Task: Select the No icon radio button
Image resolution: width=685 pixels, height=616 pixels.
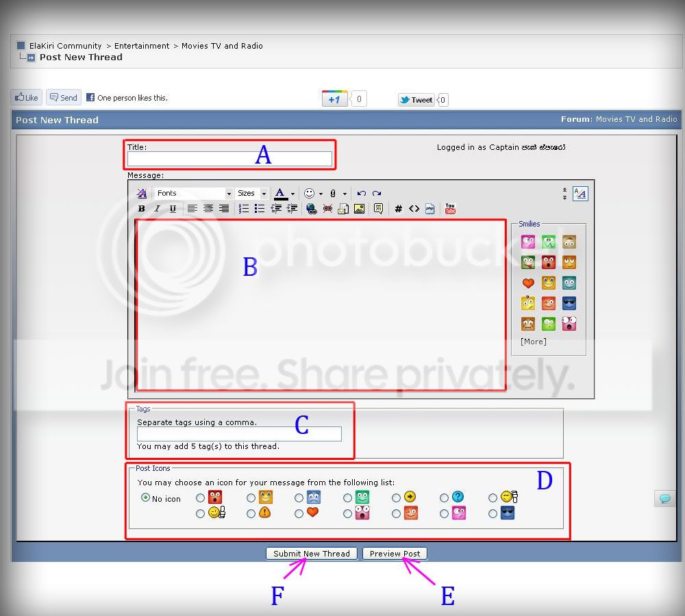Action: pos(145,498)
